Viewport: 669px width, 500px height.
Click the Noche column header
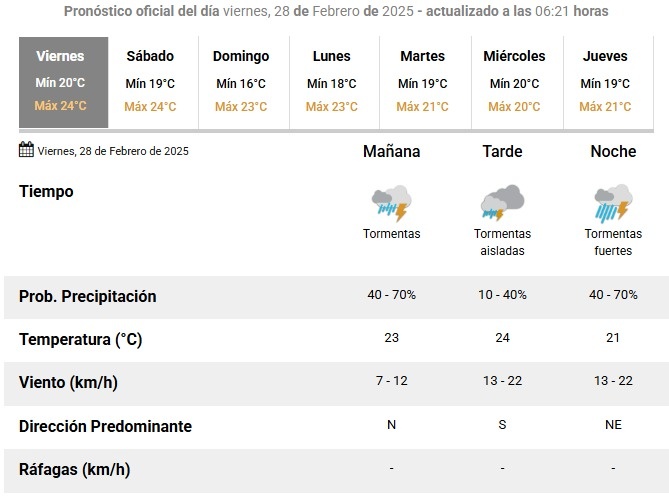(x=613, y=151)
